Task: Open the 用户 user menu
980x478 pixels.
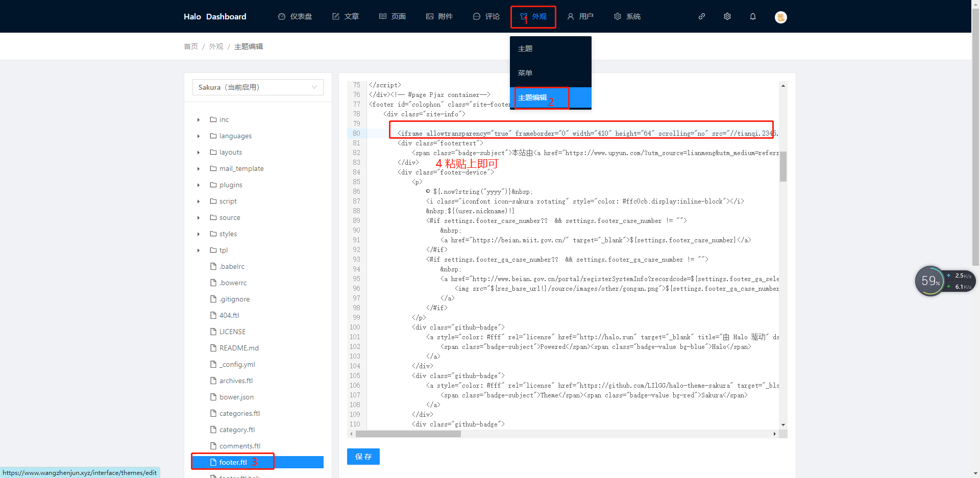Action: coord(580,16)
